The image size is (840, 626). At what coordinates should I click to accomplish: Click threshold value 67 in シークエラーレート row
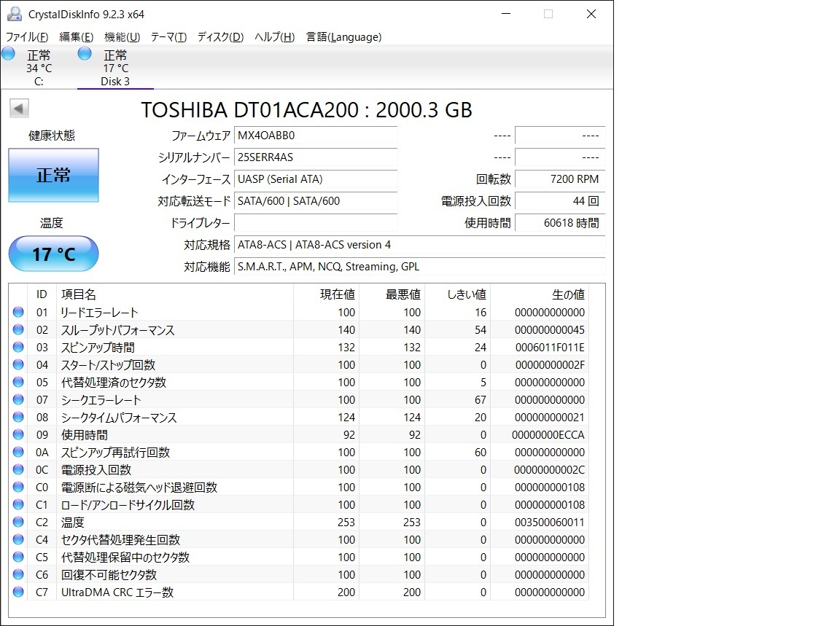click(x=481, y=400)
